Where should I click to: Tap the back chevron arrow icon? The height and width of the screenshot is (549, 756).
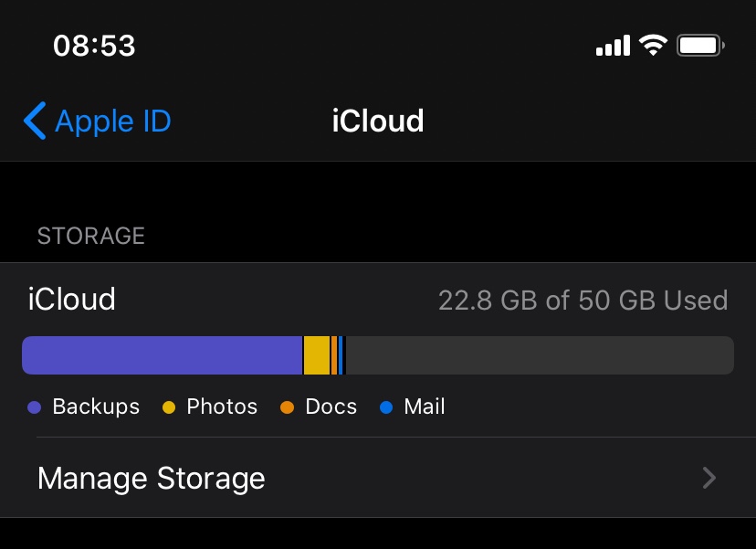35,121
